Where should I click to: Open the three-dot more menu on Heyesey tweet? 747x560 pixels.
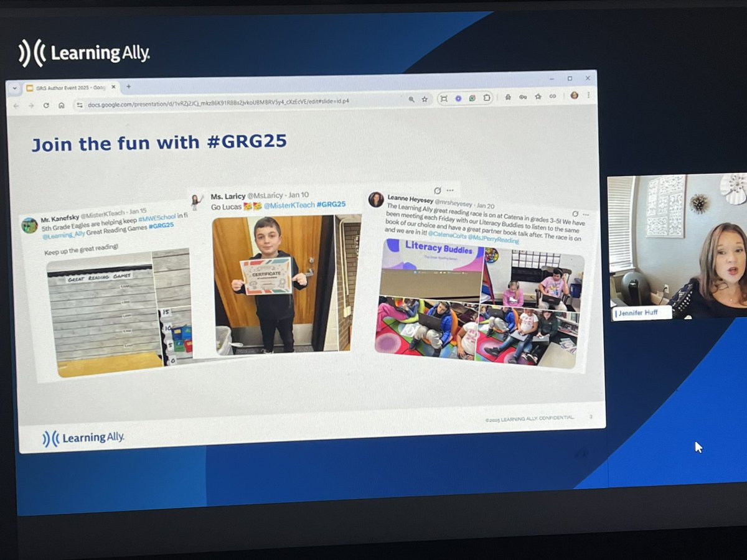click(x=585, y=215)
